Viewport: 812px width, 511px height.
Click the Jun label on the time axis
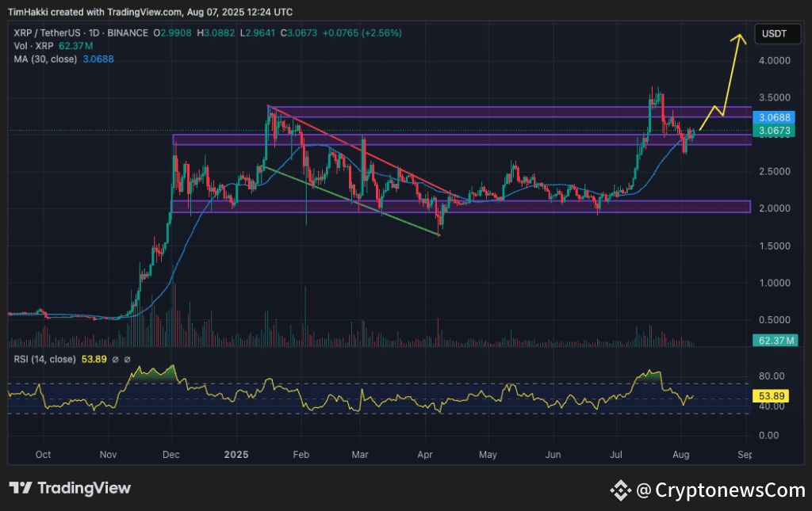tap(553, 455)
